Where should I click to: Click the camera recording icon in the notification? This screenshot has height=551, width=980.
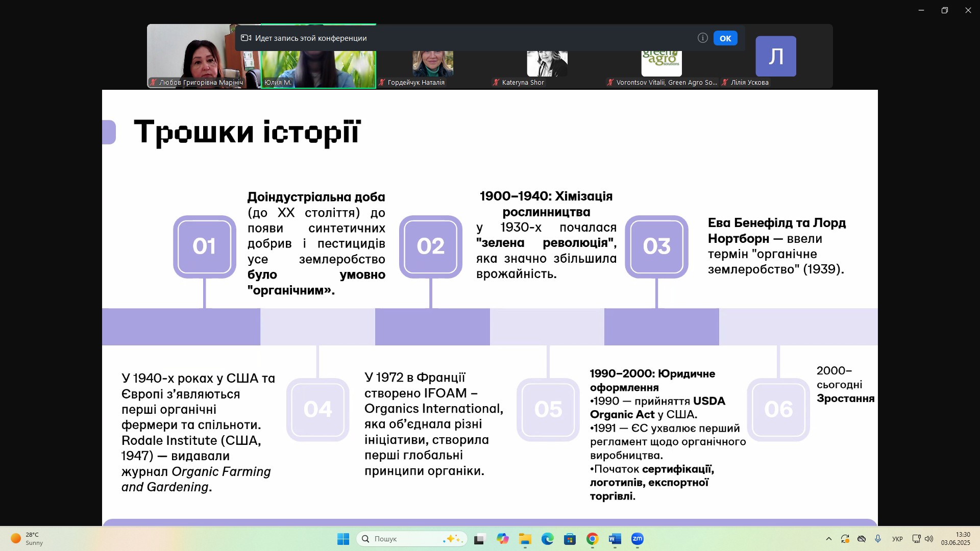pyautogui.click(x=246, y=38)
